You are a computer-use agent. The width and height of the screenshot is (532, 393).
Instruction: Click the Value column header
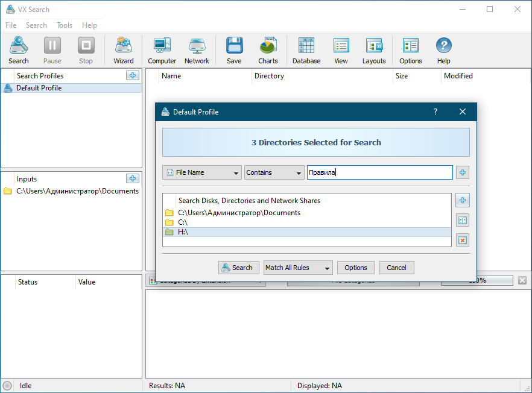pos(108,282)
